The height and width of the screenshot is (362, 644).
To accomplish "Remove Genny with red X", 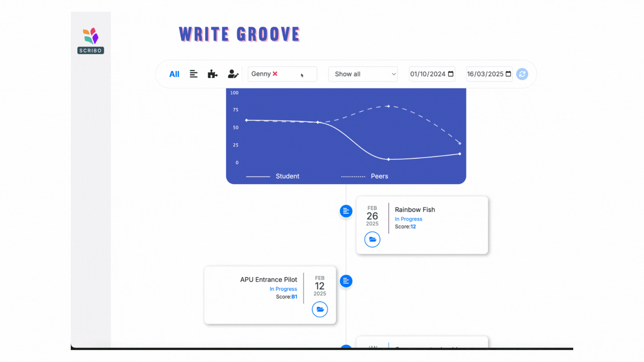I will 275,74.
